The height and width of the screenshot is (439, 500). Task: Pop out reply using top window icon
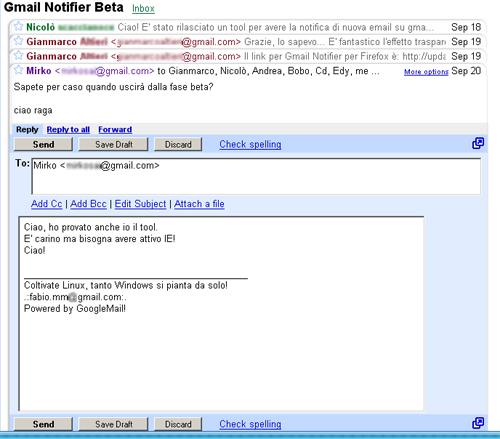pos(478,143)
